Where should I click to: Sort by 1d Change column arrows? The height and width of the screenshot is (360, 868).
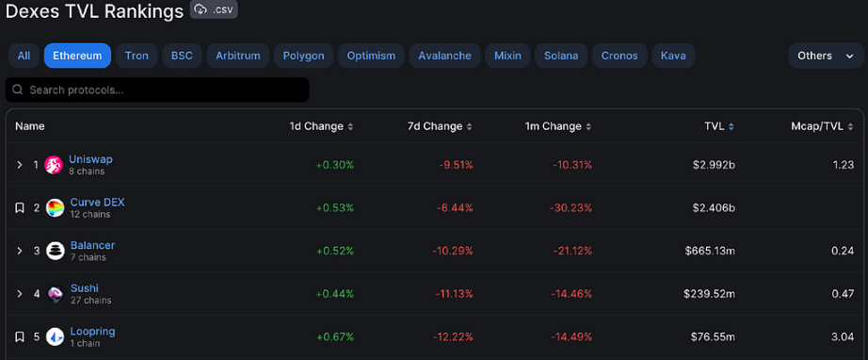pyautogui.click(x=350, y=127)
